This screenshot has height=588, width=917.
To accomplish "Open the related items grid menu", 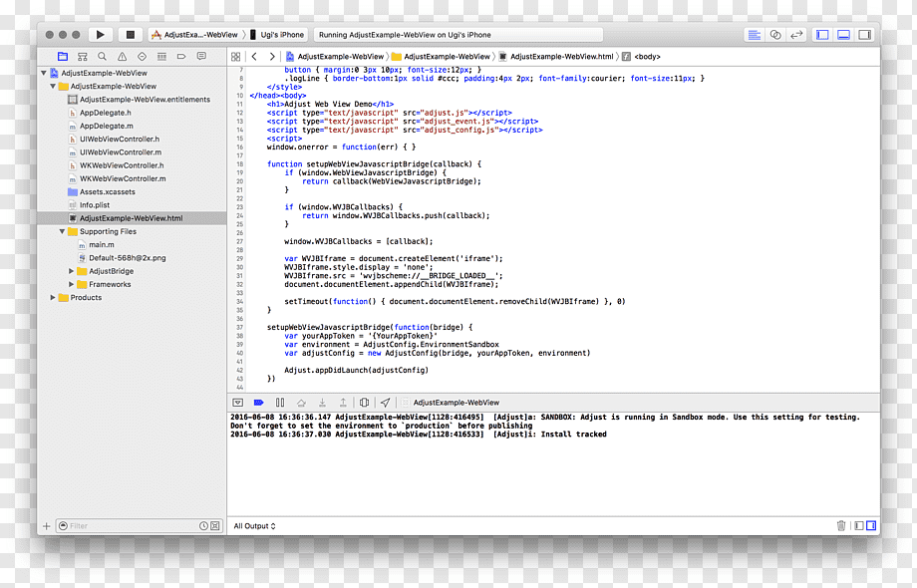I will point(235,57).
